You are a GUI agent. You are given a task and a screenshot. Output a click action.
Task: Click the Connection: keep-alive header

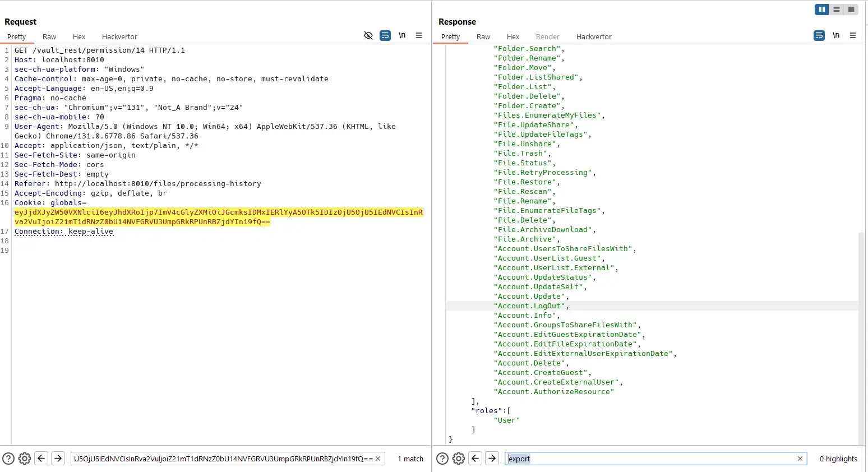pos(64,232)
